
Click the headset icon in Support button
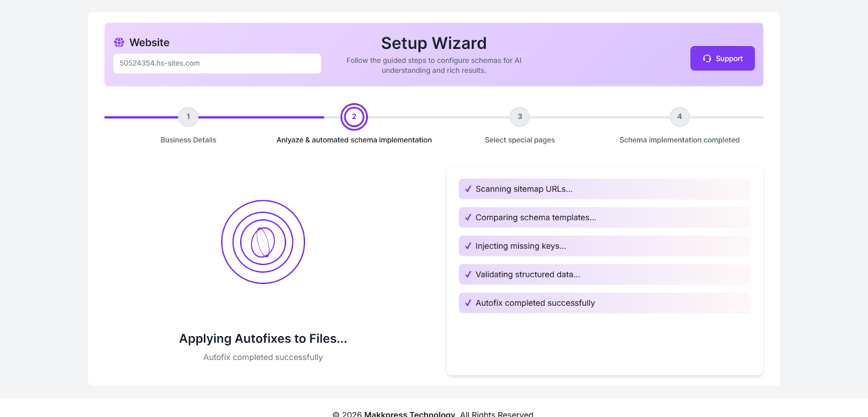tap(707, 59)
